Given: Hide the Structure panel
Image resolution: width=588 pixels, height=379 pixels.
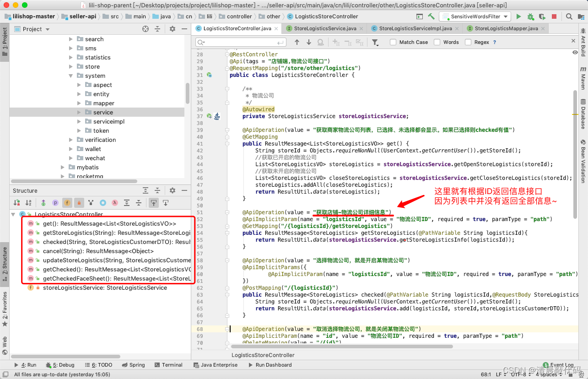Looking at the screenshot, I should click(184, 190).
